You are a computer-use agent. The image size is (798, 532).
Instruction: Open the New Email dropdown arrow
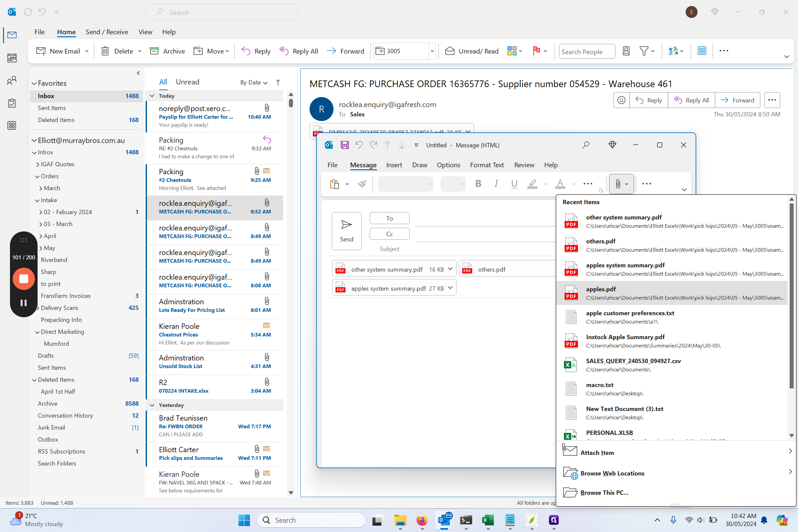[x=87, y=51]
